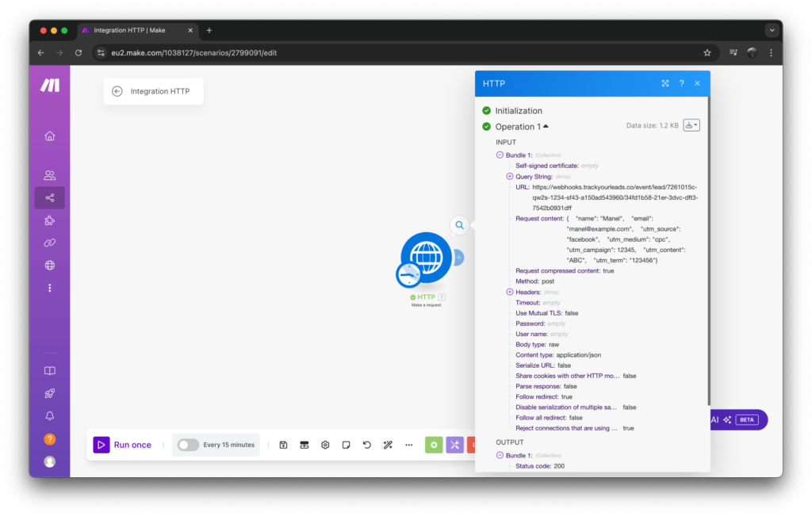The width and height of the screenshot is (812, 516).
Task: Open help in the HTTP panel header
Action: (681, 83)
